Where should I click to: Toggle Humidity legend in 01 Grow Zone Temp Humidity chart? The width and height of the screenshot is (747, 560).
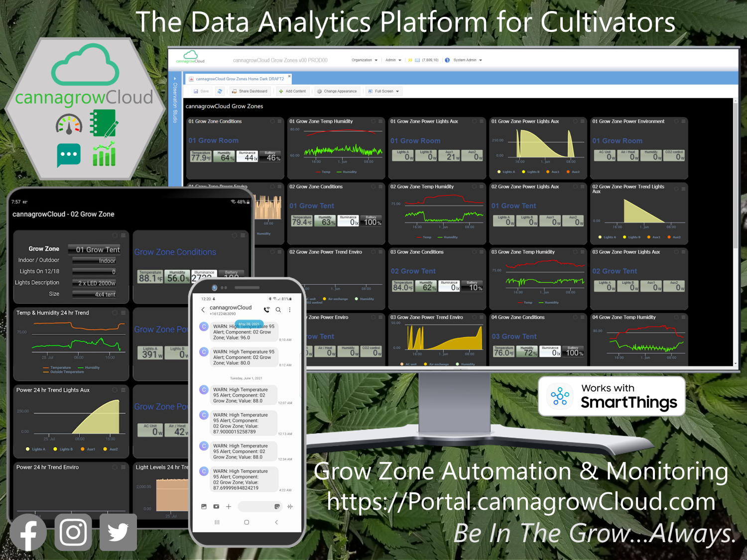(347, 172)
